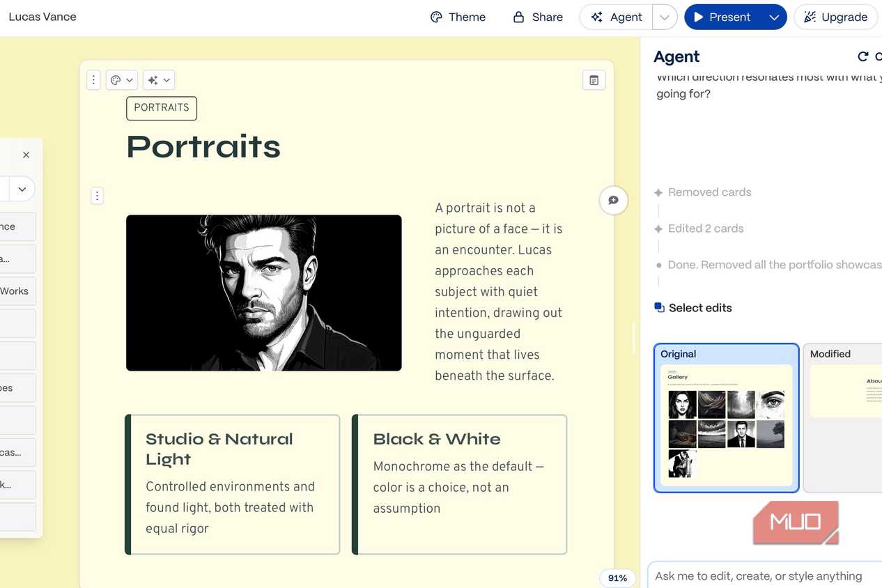Open the card style palette dropdown
This screenshot has width=882, height=588.
121,80
